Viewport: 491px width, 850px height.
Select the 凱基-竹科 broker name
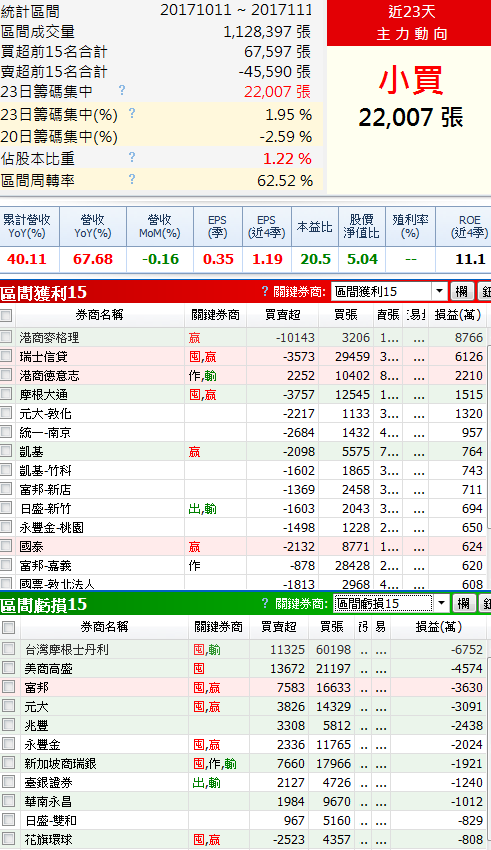pyautogui.click(x=46, y=471)
